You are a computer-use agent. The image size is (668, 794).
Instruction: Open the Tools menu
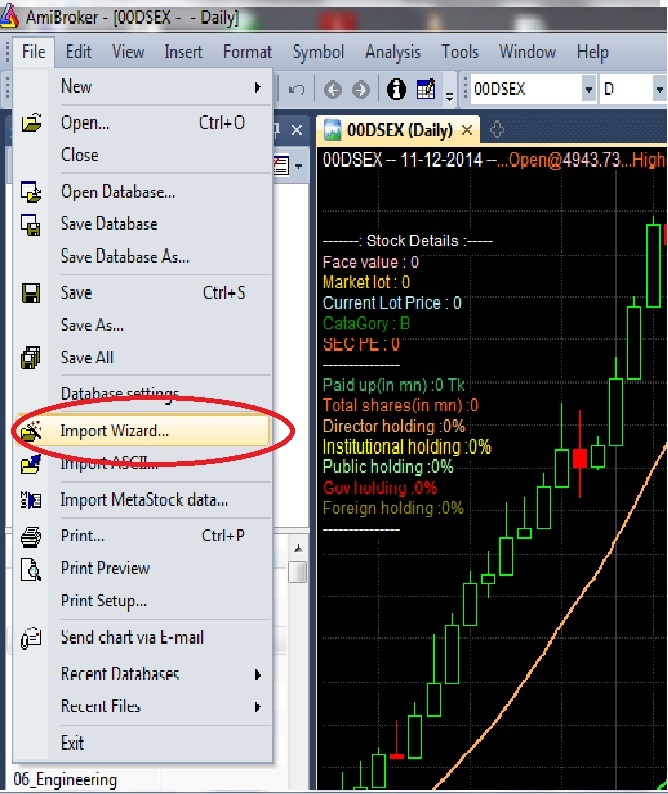click(459, 52)
